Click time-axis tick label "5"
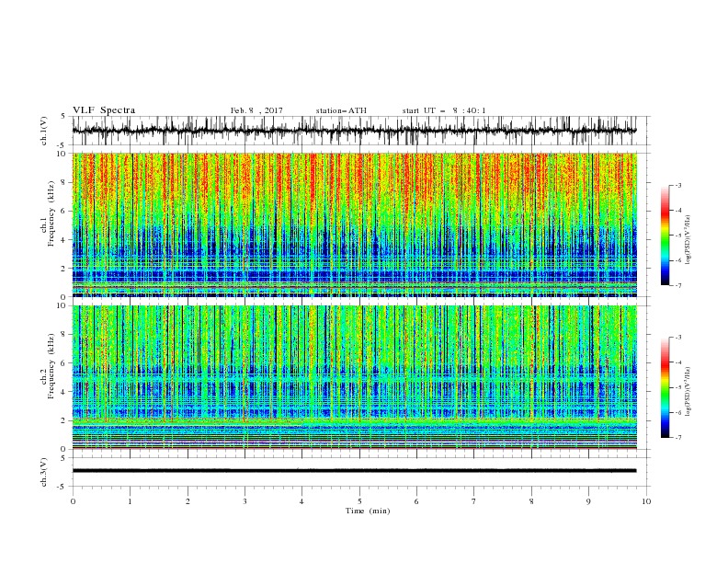Screen dimensions: 728x563 point(359,501)
